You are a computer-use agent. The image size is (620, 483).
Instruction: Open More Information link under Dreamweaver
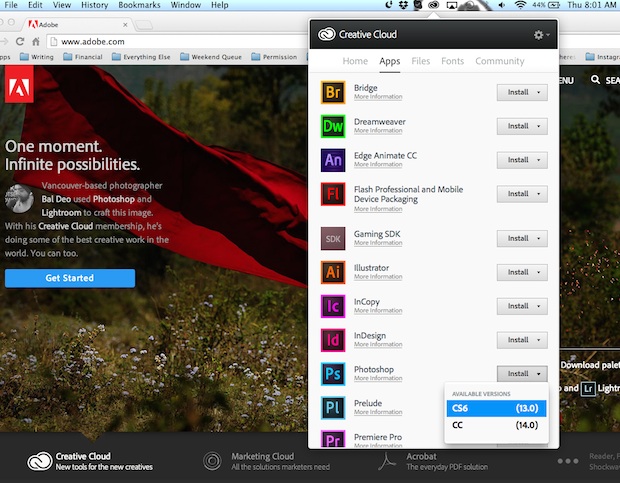(378, 130)
